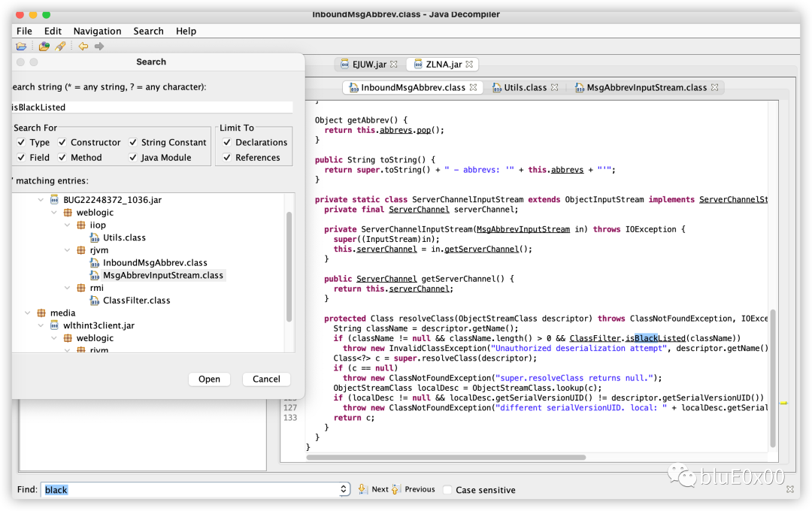Uncheck the Constructor checkbox
Image resolution: width=812 pixels, height=511 pixels.
click(62, 142)
